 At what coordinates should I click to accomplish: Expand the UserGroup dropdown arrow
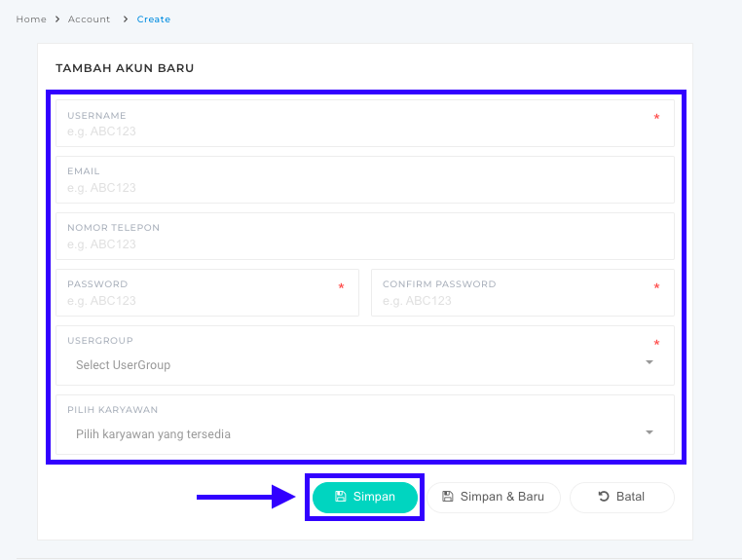[x=649, y=363]
